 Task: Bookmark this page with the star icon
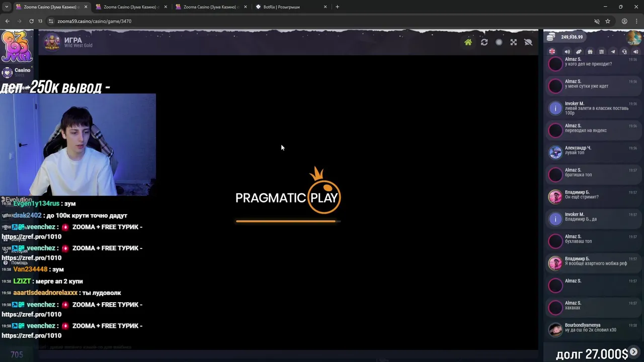pyautogui.click(x=608, y=21)
